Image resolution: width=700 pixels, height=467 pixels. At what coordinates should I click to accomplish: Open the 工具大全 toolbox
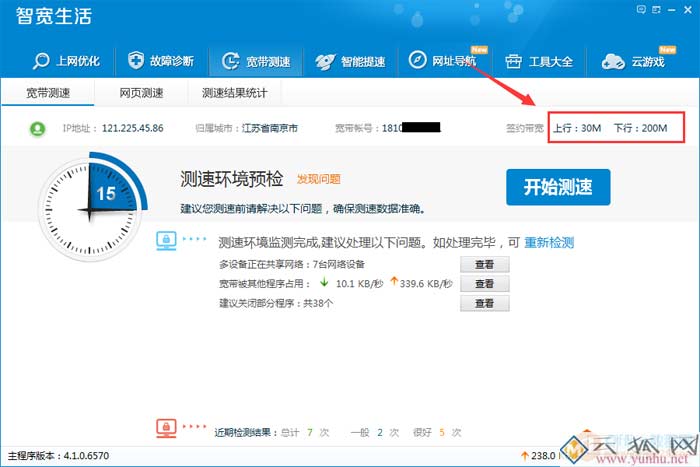pos(539,61)
